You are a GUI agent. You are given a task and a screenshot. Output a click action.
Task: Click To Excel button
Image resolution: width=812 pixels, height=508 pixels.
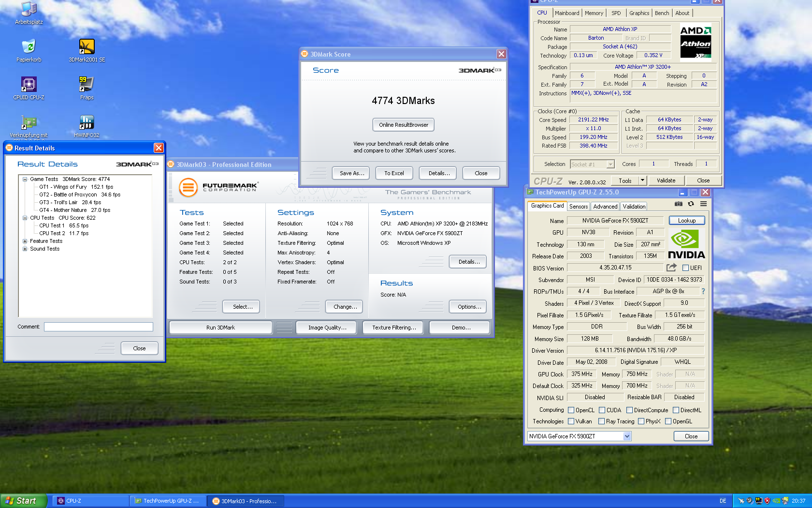(394, 173)
